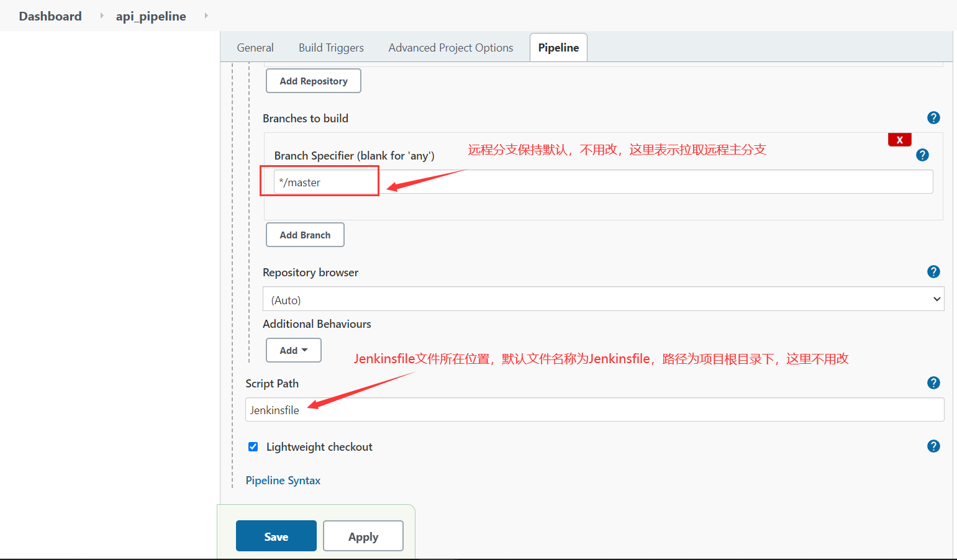
Task: Open the Repository browser dropdown
Action: pos(602,299)
